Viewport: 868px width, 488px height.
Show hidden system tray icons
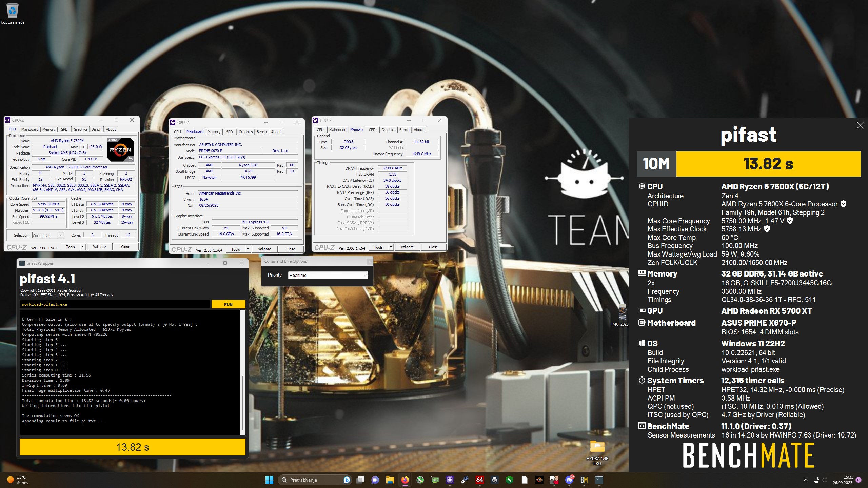[806, 480]
